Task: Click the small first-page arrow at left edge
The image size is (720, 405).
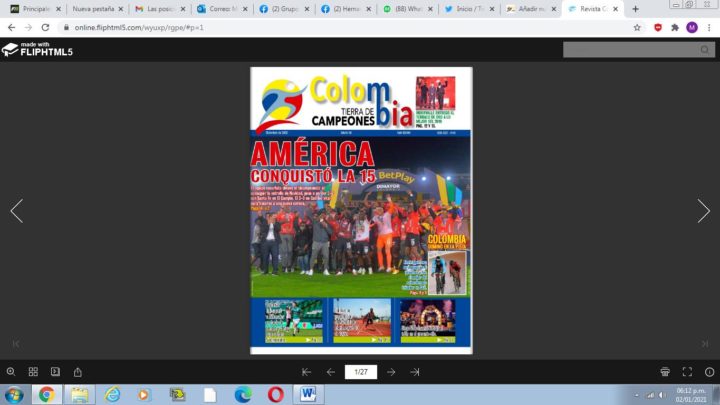Action: pos(16,343)
